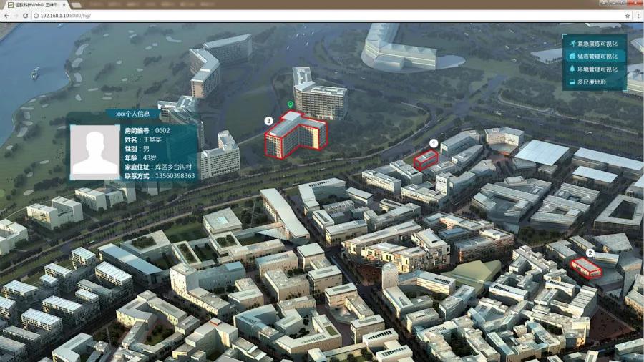644x362 pixels.
Task: Click the green location pin above building 3
Action: 291,104
